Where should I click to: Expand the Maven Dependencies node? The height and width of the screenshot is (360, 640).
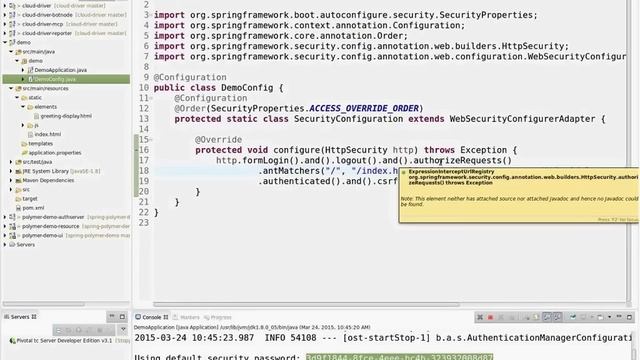11,180
